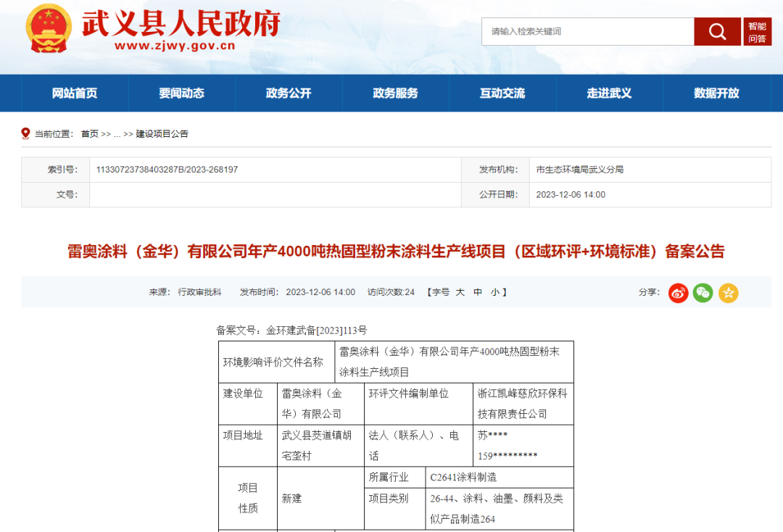Viewport: 783px width, 532px height.
Task: Set font size to 小
Action: (494, 292)
